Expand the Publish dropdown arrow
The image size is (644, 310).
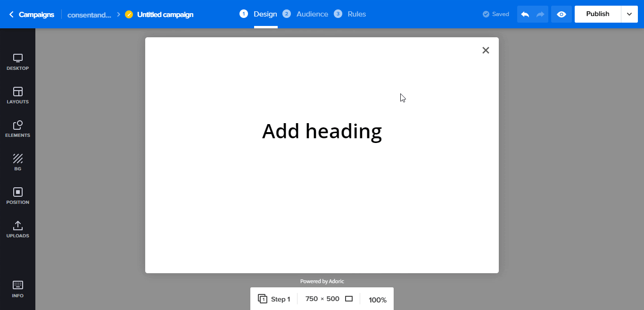coord(629,14)
